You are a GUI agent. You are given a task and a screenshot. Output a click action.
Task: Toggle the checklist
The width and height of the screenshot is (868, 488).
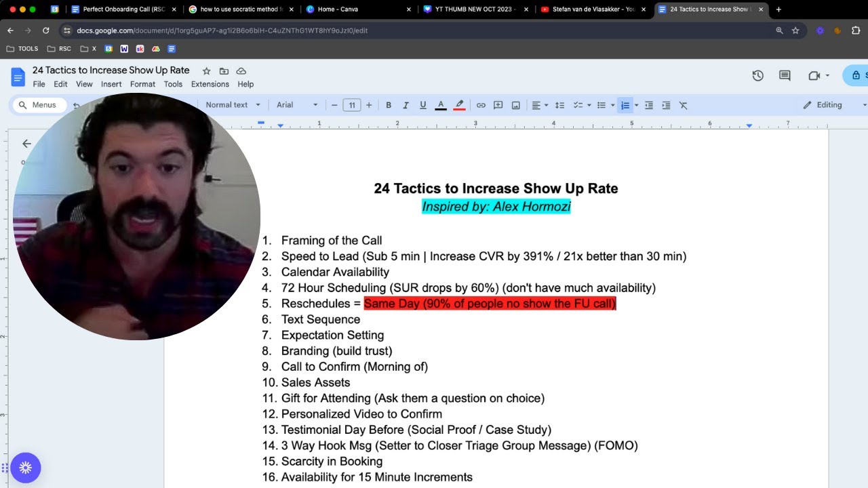click(x=578, y=105)
